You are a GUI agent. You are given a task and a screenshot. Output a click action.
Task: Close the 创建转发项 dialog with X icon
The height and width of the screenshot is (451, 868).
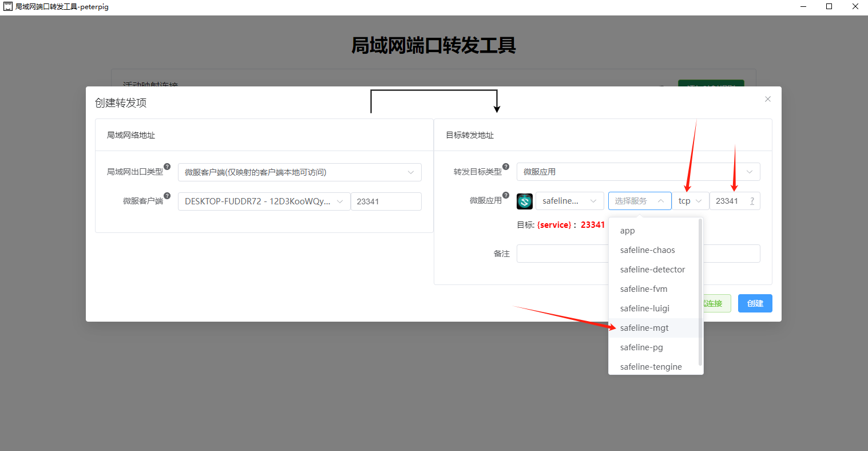click(x=768, y=99)
